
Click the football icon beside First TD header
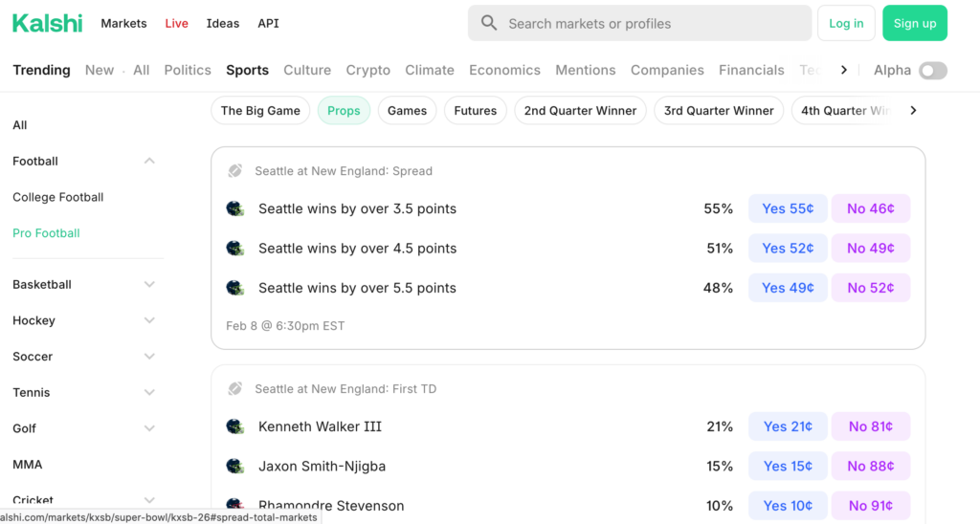point(235,389)
